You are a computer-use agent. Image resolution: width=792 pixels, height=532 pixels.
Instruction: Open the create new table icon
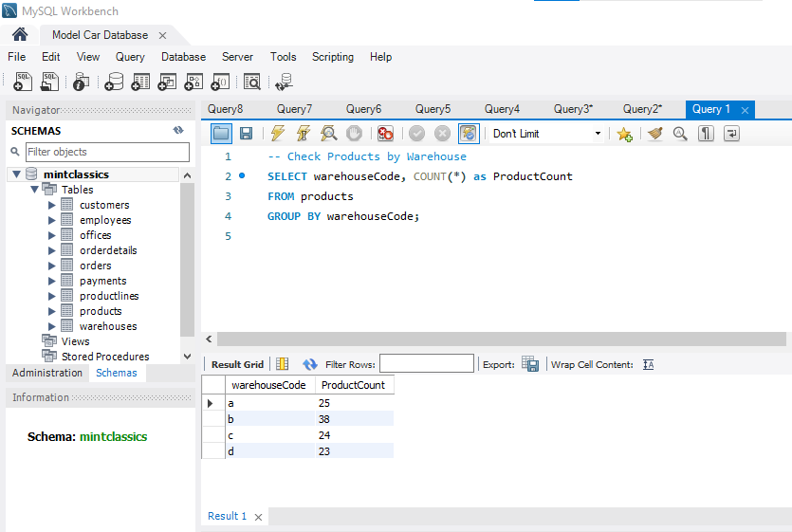pyautogui.click(x=140, y=83)
